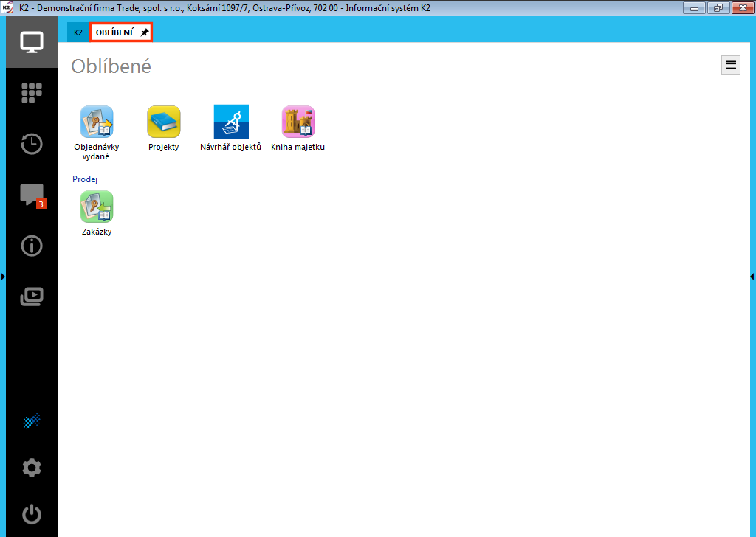
Task: Close the K2 window
Action: (743, 7)
